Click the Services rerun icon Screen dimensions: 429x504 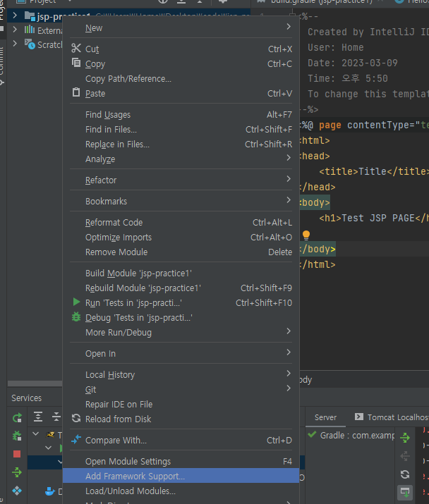[x=17, y=418]
